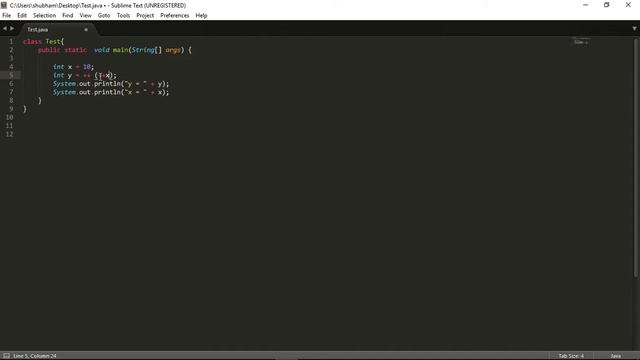The image size is (640, 360).
Task: Open the Selection menu
Action: click(x=44, y=16)
